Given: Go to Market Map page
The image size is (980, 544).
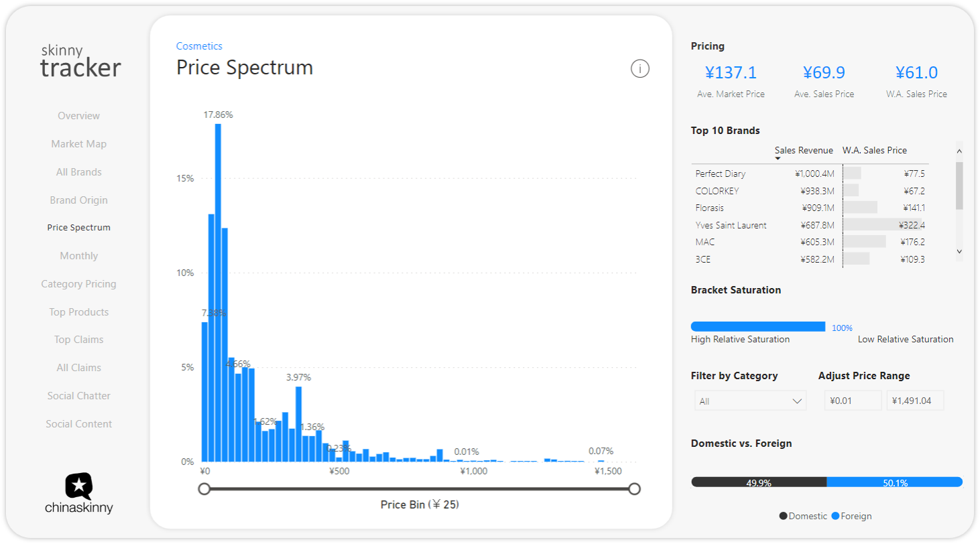Looking at the screenshot, I should pyautogui.click(x=78, y=144).
